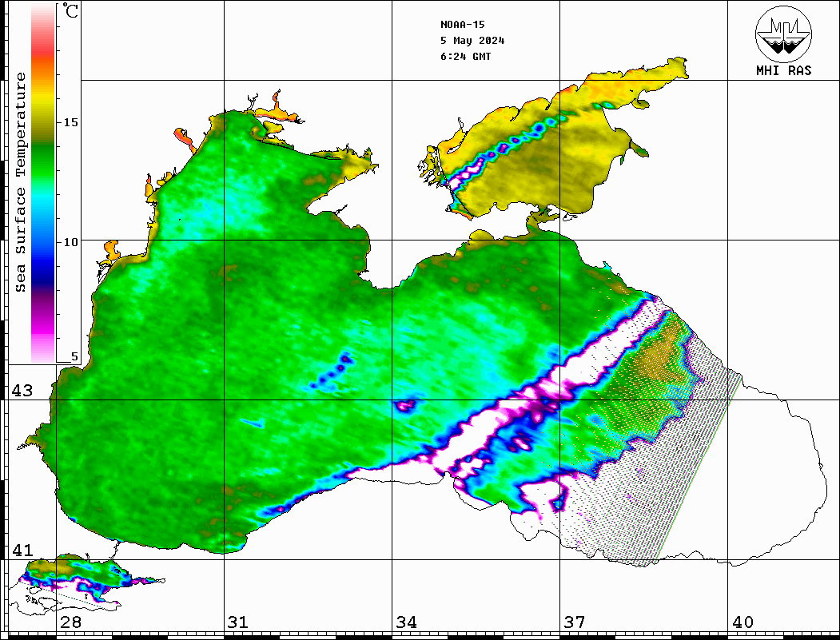Click the 'MHI RAS' label text
The image size is (840, 640).
pyautogui.click(x=783, y=70)
